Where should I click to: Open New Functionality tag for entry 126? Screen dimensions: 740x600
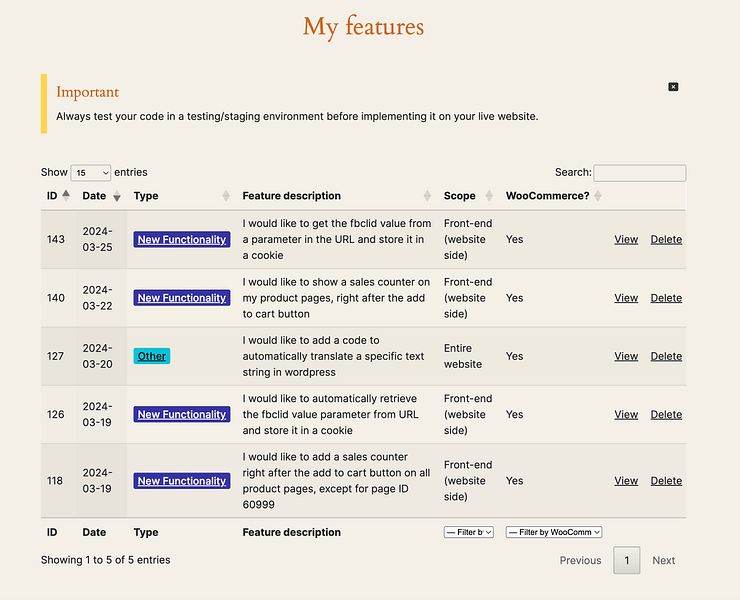coord(182,414)
